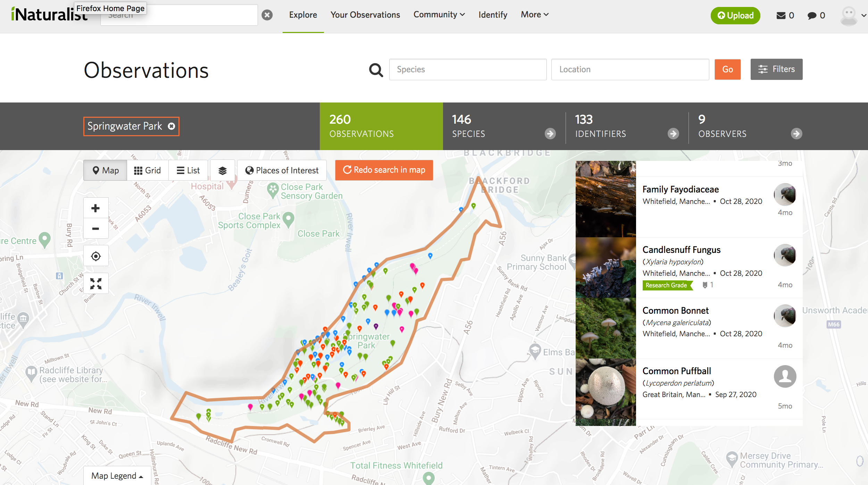The height and width of the screenshot is (485, 868).
Task: Remove the Springwater Park place filter
Action: point(172,126)
